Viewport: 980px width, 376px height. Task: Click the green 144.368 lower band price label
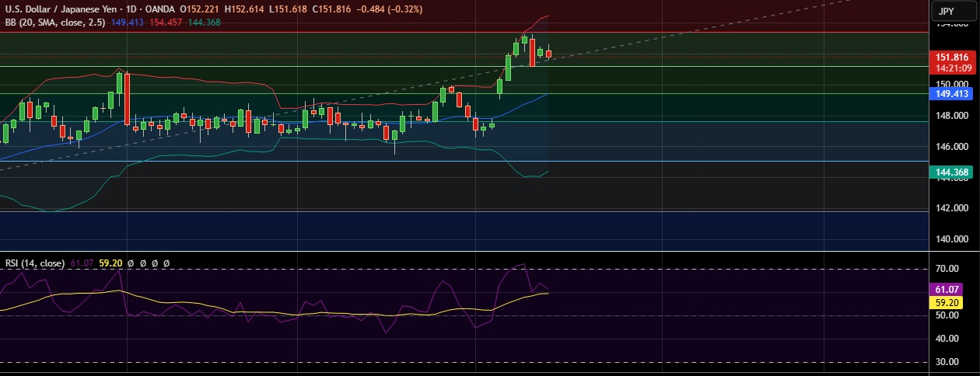tap(951, 172)
